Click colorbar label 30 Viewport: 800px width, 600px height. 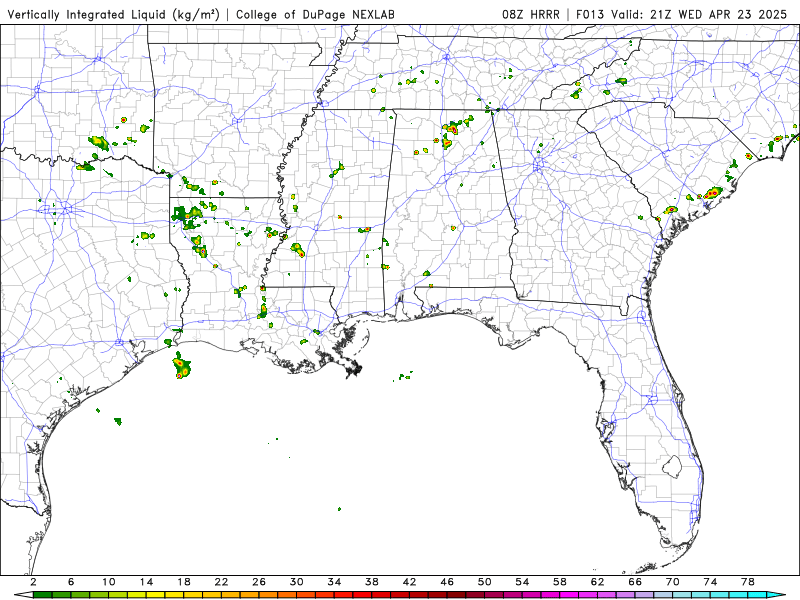tap(297, 582)
